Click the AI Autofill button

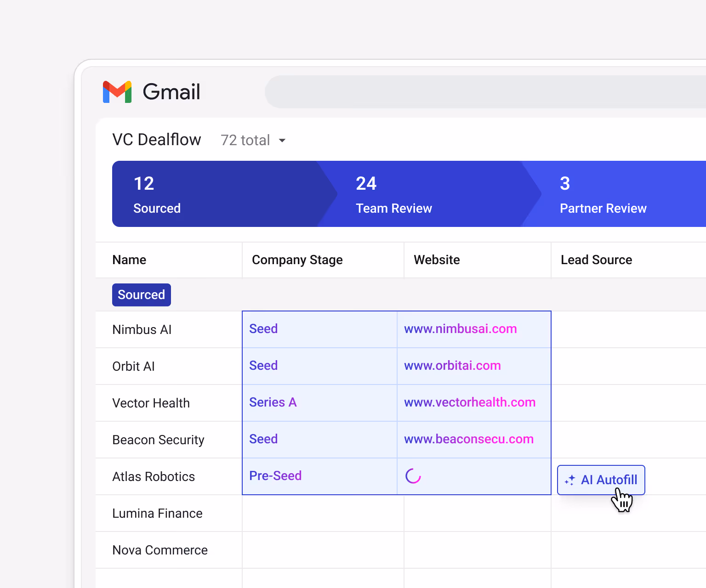point(601,480)
